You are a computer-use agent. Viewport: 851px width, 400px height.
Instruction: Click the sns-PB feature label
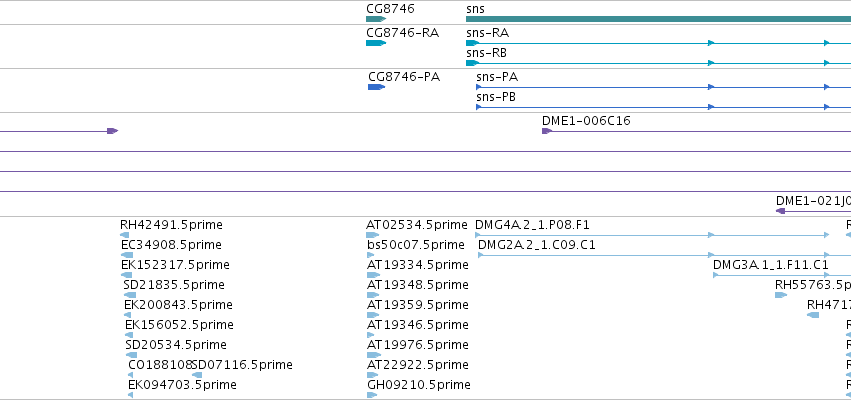pyautogui.click(x=496, y=97)
